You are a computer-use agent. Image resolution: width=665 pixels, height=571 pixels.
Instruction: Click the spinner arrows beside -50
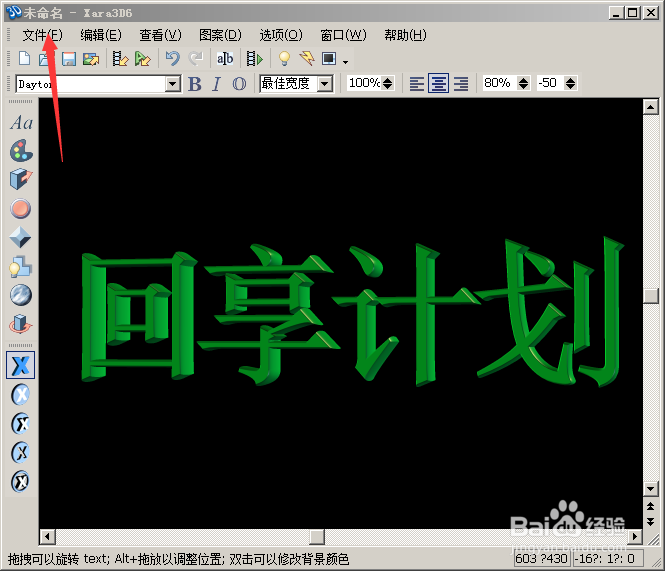[570, 83]
